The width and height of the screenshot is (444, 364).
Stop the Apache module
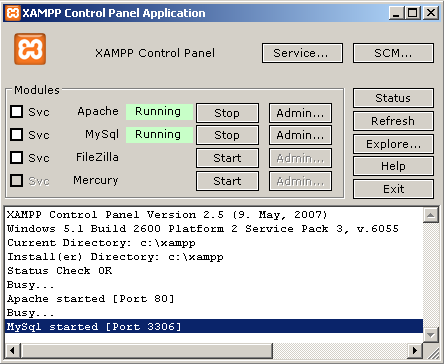click(x=227, y=113)
